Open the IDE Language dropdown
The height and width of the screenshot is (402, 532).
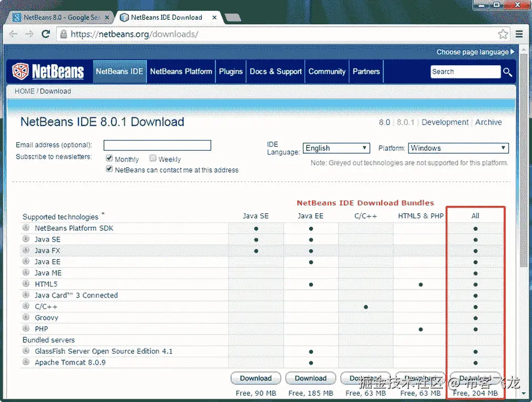coord(336,148)
